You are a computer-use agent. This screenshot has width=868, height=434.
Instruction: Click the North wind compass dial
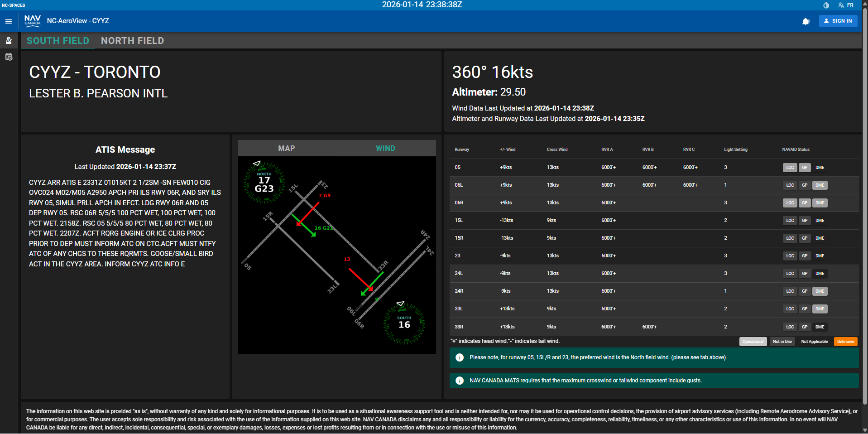pyautogui.click(x=264, y=183)
